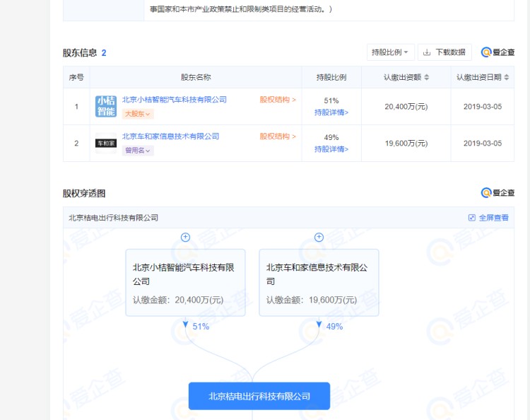The image size is (530, 420).
Task: Click the 爱企查 logo beside 股权穿透图
Action: coord(497,193)
